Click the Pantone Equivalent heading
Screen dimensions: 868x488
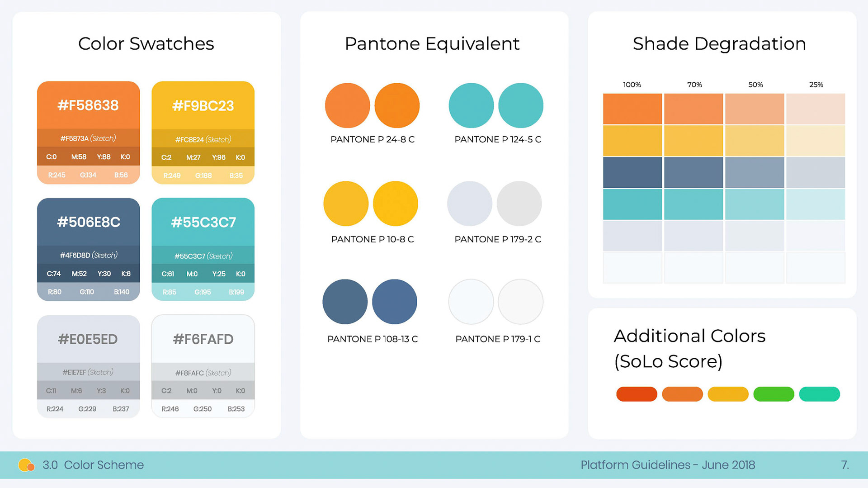coord(432,44)
